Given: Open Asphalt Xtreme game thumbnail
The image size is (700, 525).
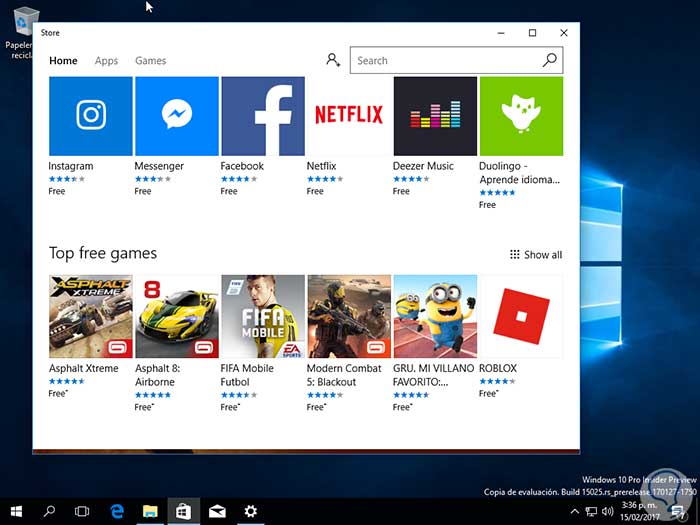Looking at the screenshot, I should 91,317.
